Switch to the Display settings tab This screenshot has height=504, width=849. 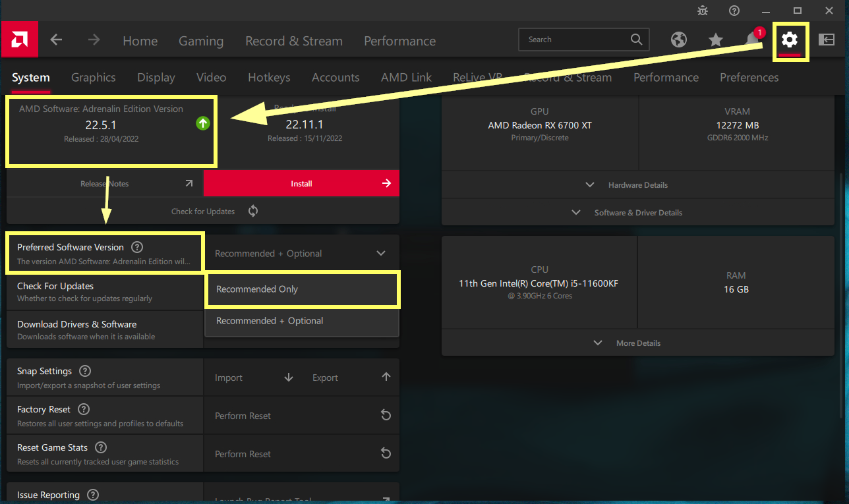click(156, 78)
